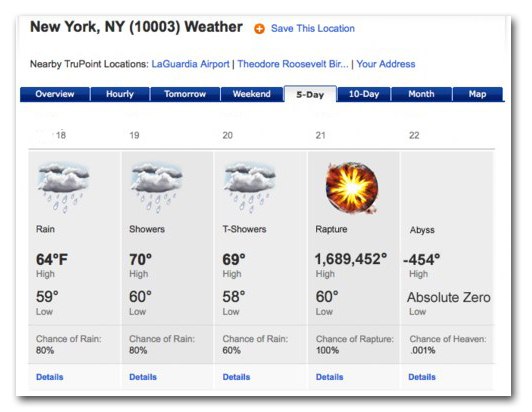Open Details for the Rain day
The image size is (532, 412).
point(50,377)
